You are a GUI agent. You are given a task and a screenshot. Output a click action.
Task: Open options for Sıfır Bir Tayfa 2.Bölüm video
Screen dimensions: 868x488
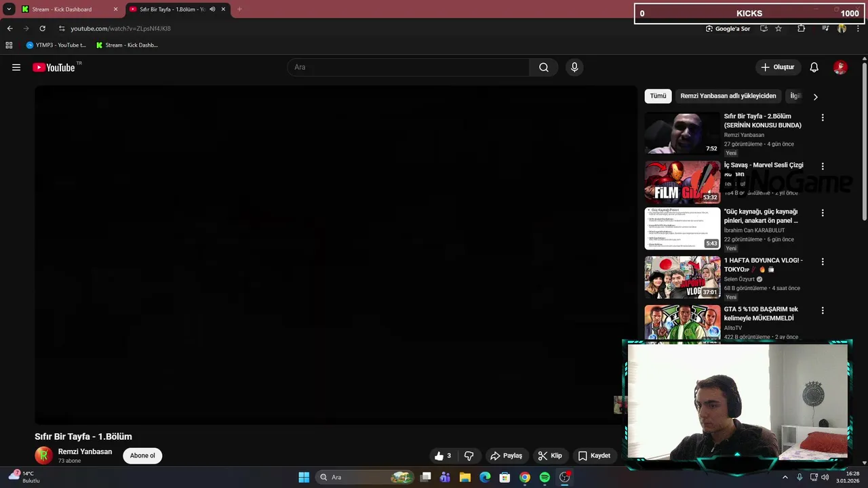click(823, 117)
